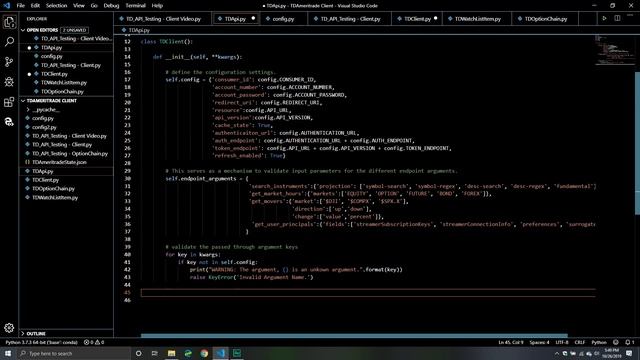This screenshot has height=360, width=640.
Task: Click the editor vertical scrollbar
Action: pos(637,143)
